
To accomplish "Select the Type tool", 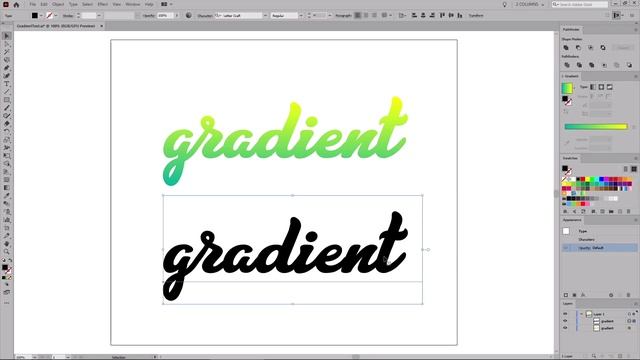I will coord(7,84).
